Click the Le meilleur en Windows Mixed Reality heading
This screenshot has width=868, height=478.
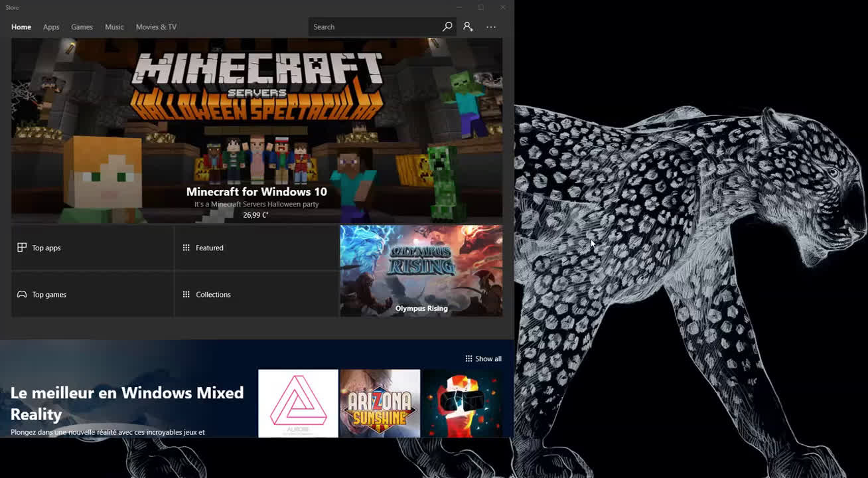[127, 403]
